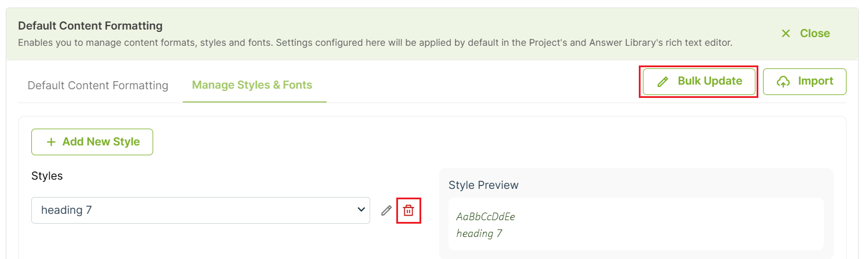Screen dimensions: 868x259
Task: Click the plus icon in Add New Style
Action: point(51,142)
